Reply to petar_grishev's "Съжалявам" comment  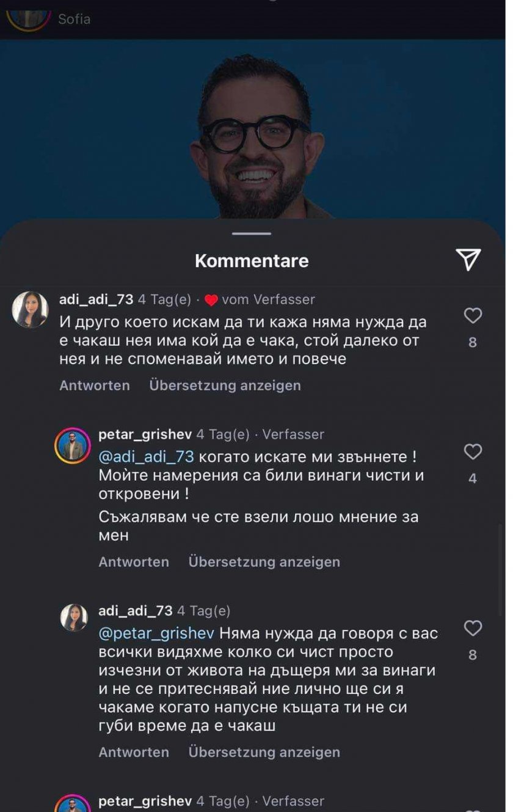point(134,561)
